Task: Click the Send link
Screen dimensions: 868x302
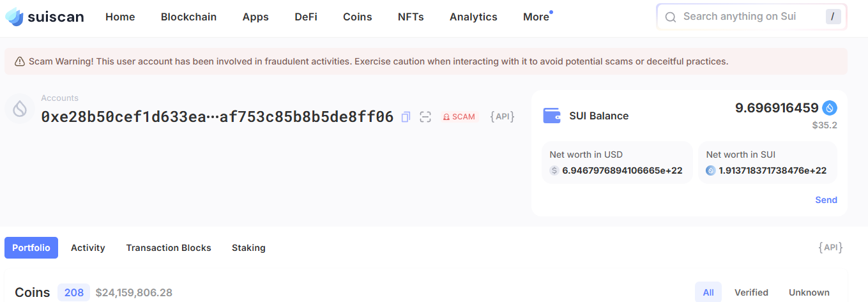Action: (826, 200)
